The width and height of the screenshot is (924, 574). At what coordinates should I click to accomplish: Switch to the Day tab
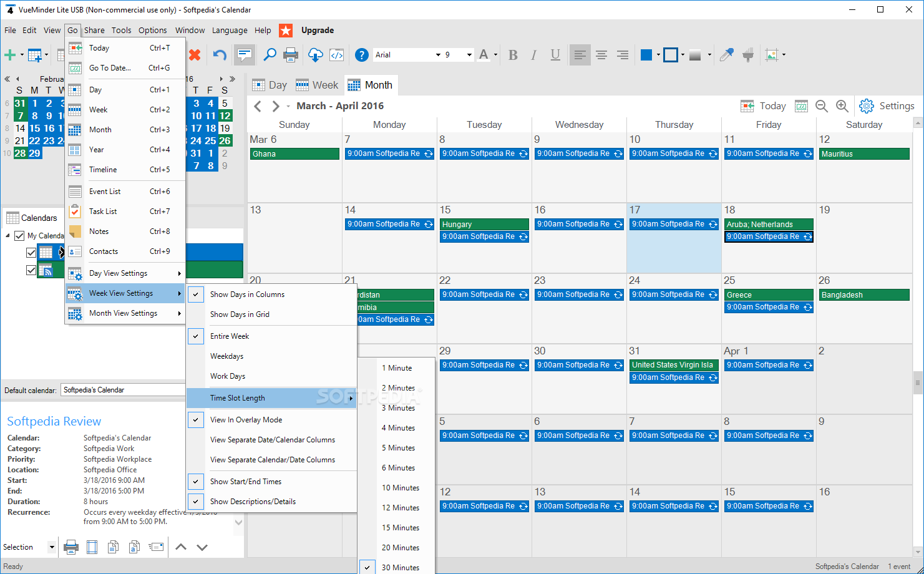270,85
